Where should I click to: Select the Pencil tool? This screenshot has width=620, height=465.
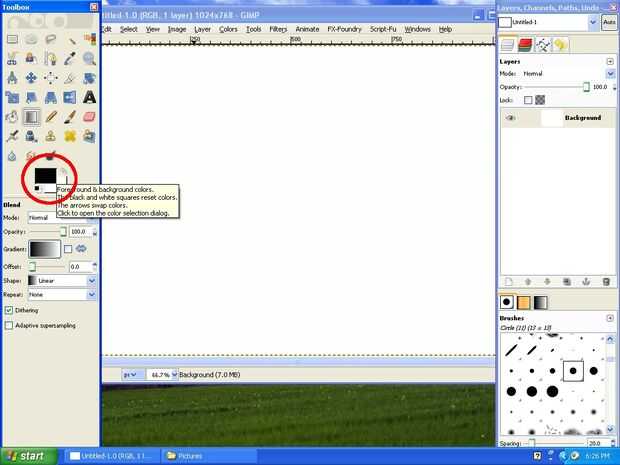click(51, 117)
